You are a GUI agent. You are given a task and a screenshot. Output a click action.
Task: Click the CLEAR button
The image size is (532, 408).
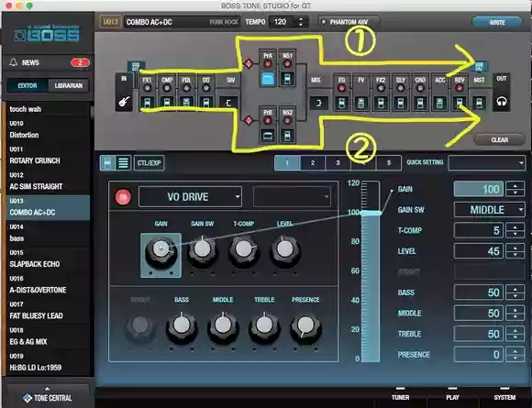click(499, 139)
